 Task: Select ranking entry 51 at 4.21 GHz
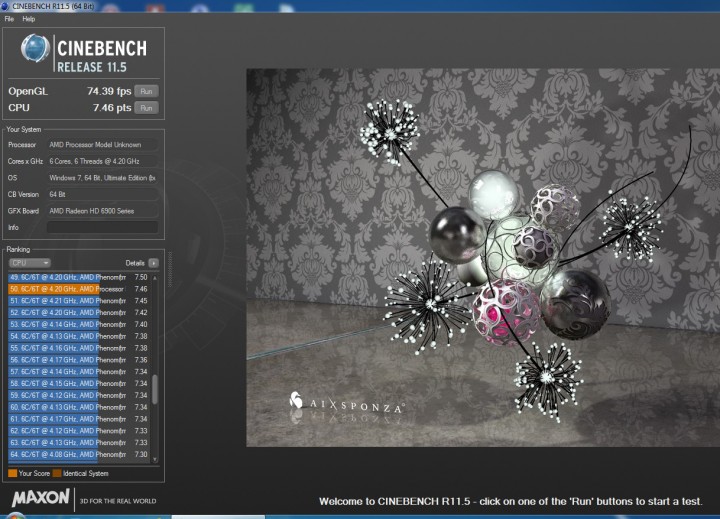pos(79,301)
